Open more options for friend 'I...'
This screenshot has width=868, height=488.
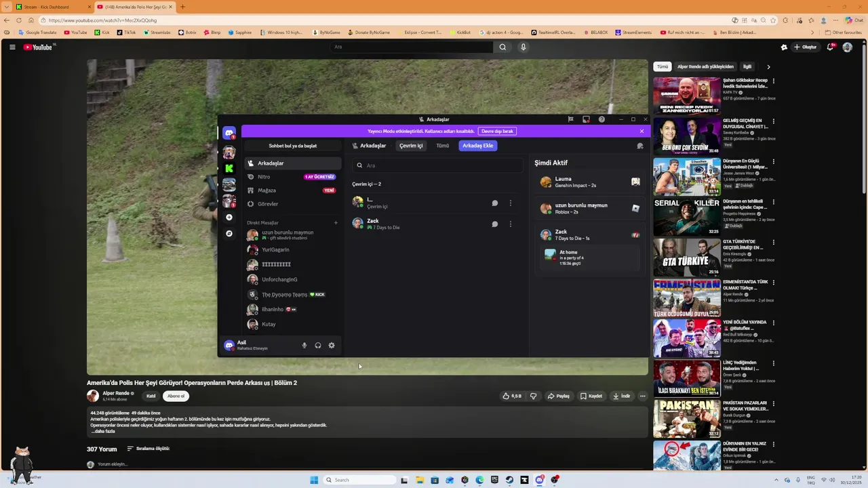coord(511,203)
